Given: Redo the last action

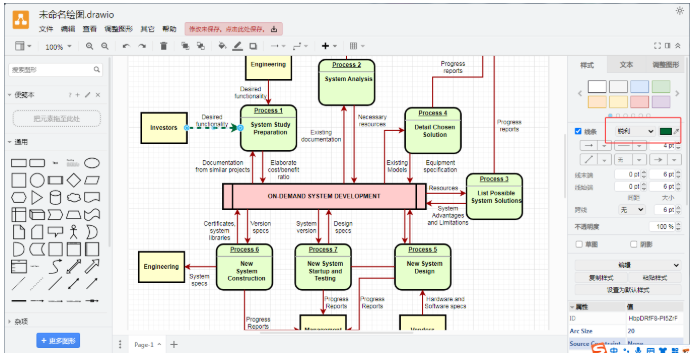Looking at the screenshot, I should click(x=142, y=46).
